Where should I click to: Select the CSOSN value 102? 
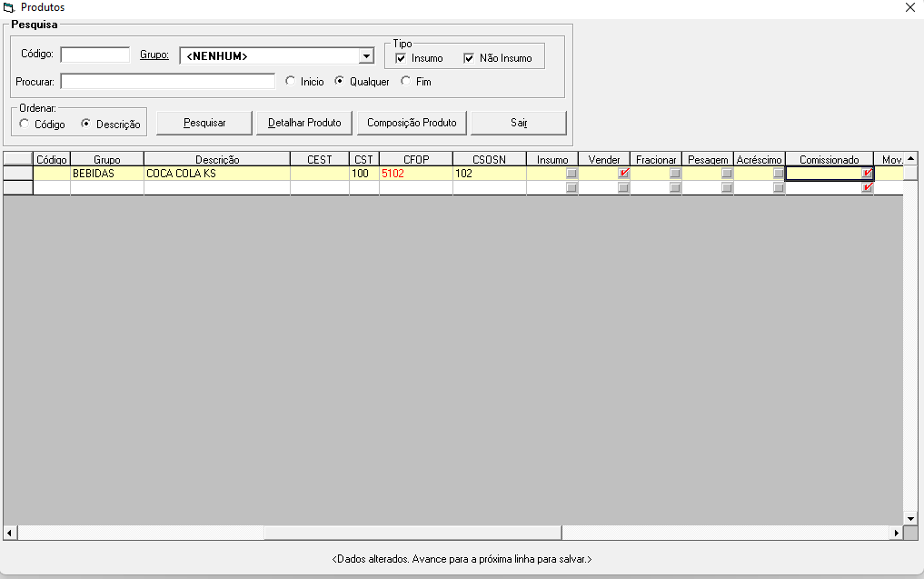coord(489,174)
